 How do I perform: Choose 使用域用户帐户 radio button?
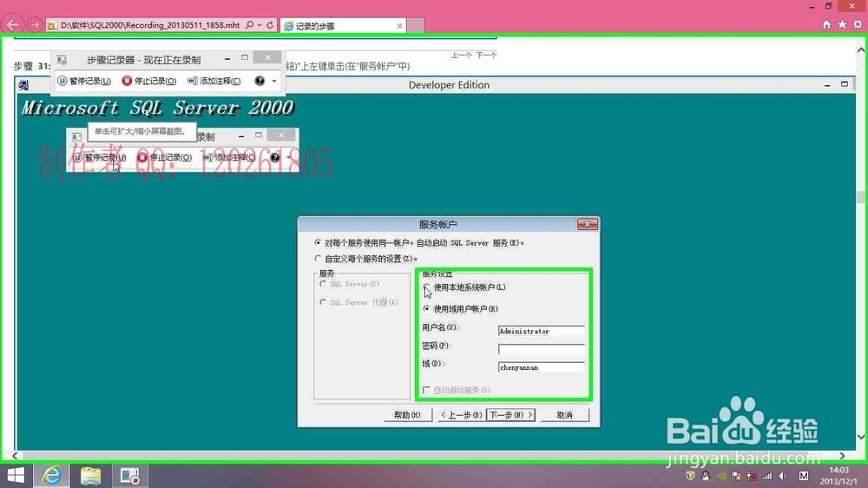point(427,308)
